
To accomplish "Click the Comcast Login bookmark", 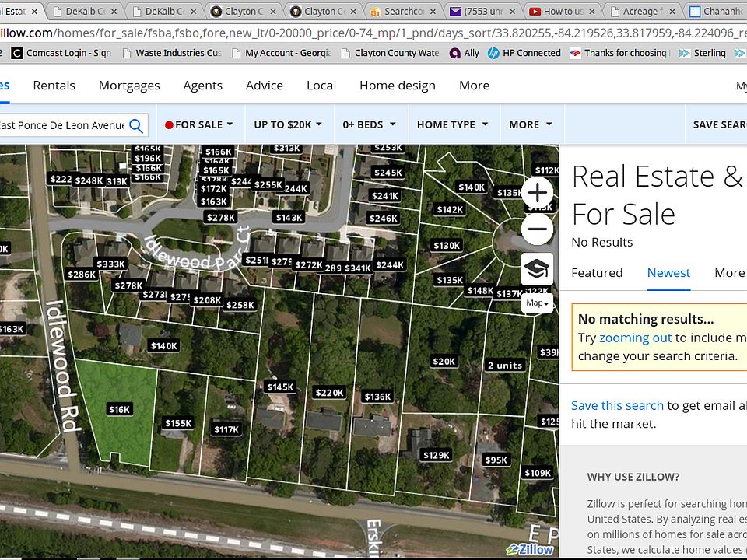I will click(x=61, y=53).
